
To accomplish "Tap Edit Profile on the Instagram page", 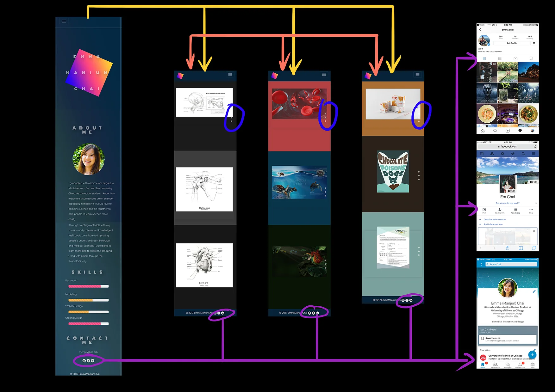I will [x=512, y=43].
